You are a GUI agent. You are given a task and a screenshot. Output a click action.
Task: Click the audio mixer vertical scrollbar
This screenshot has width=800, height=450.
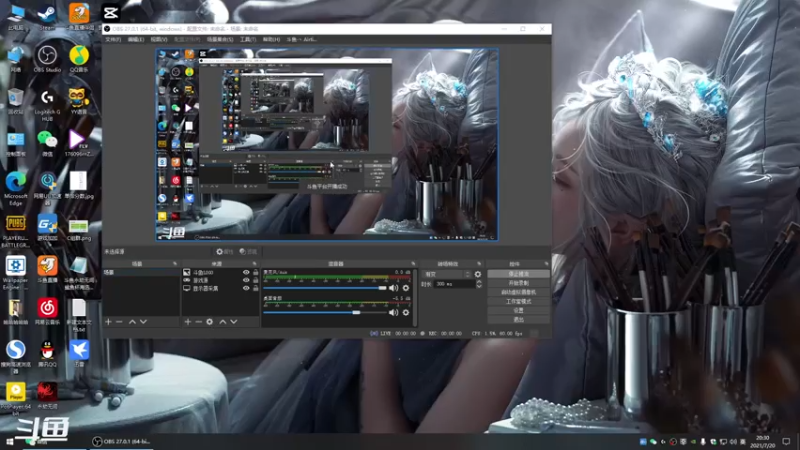[x=415, y=297]
